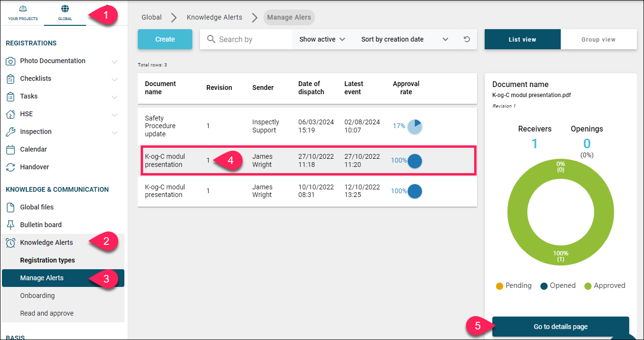Expand the Tasks section chevron

(x=114, y=97)
